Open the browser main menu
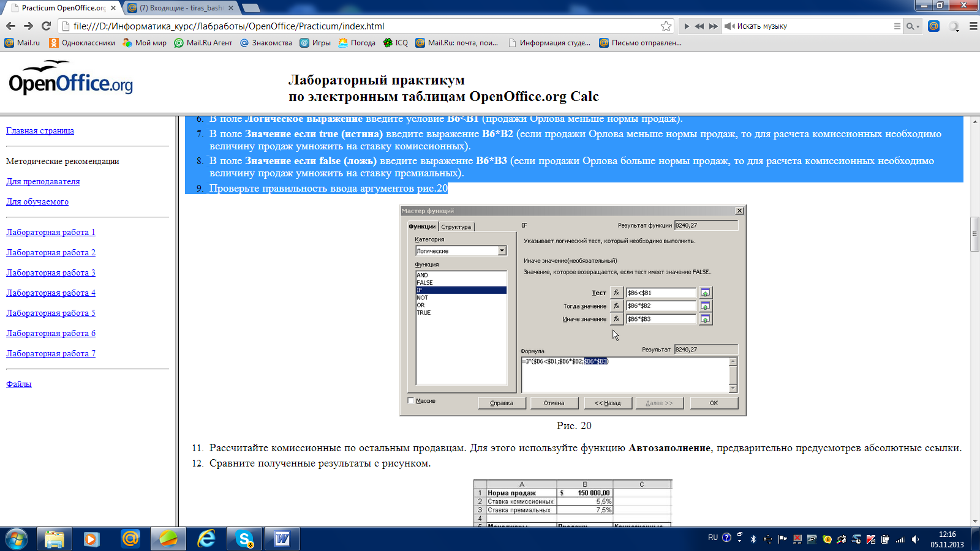The height and width of the screenshot is (551, 980). (x=973, y=26)
